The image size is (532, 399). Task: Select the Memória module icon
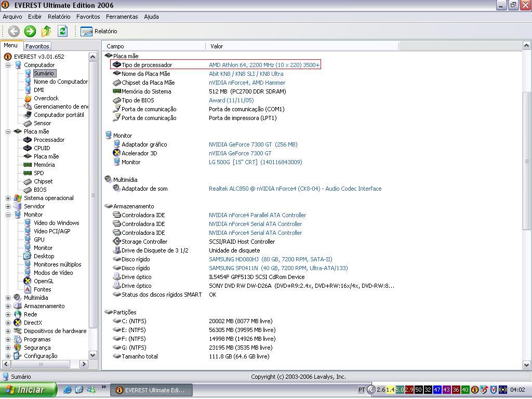tap(28, 165)
